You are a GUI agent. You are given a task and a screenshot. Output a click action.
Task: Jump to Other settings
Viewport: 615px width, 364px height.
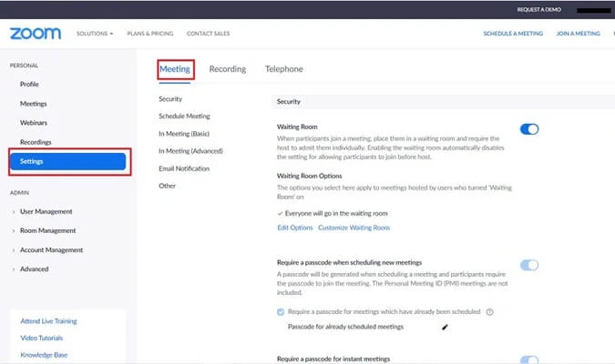click(167, 186)
